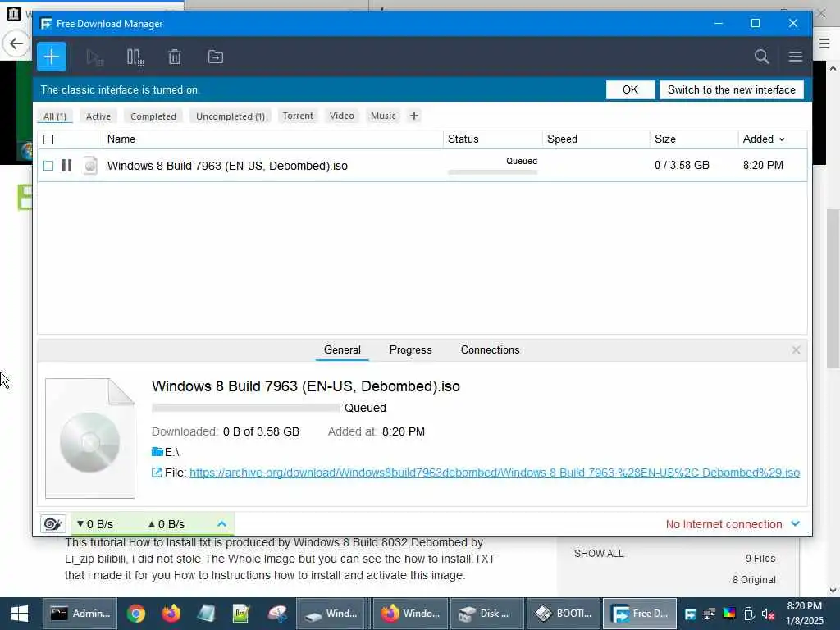Viewport: 840px width, 630px height.
Task: Expand the speed panel up arrow
Action: click(x=221, y=524)
